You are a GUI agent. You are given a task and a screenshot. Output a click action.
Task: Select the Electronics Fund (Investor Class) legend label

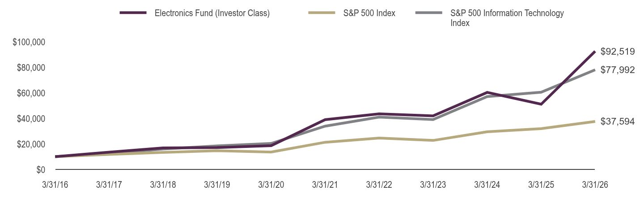(212, 13)
